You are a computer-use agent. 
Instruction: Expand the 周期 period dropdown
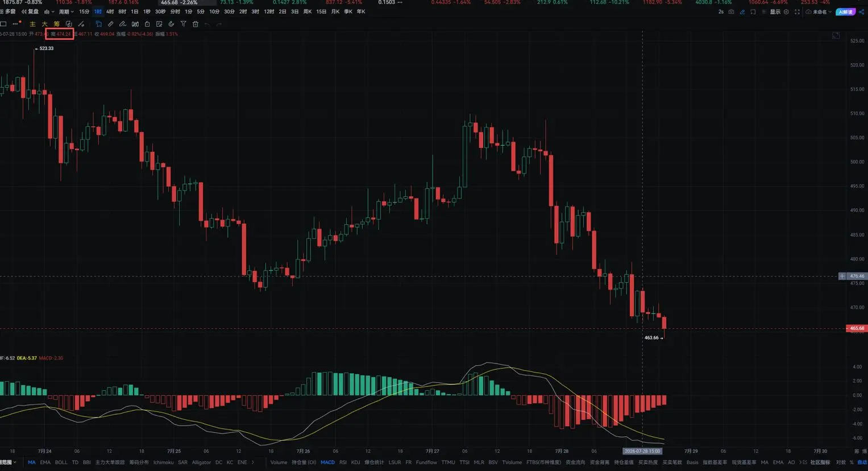click(x=66, y=11)
